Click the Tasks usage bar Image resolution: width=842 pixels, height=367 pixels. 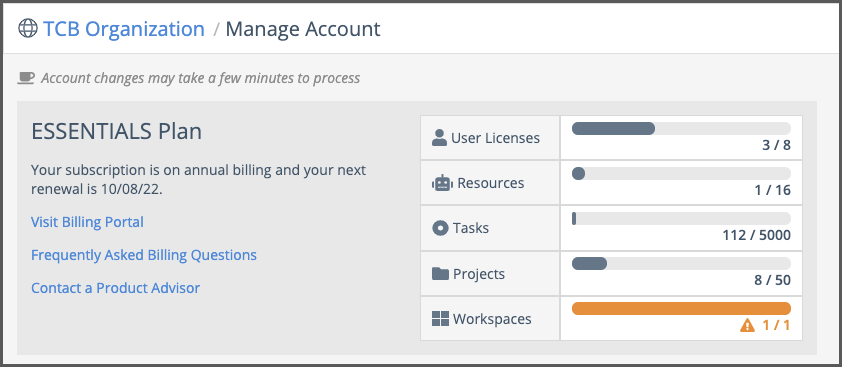point(681,219)
